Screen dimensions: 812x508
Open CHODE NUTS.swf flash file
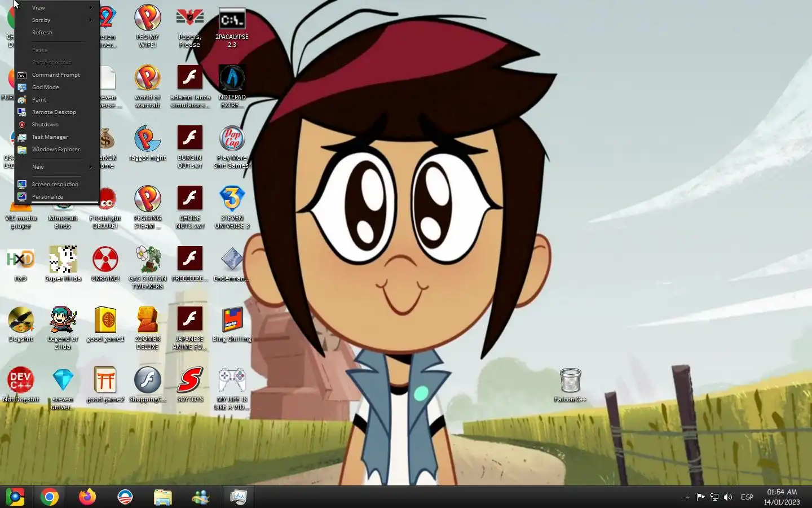(x=189, y=207)
